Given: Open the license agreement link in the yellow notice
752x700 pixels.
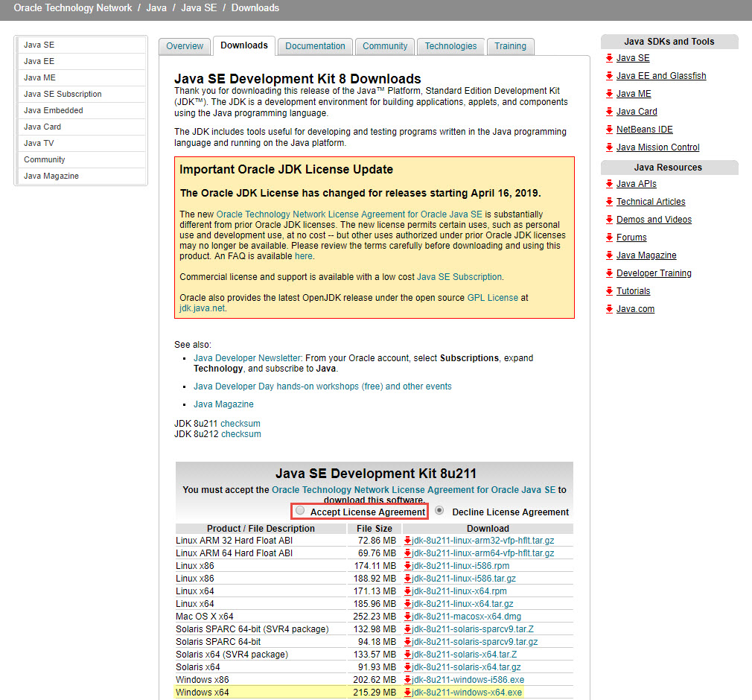Looking at the screenshot, I should (349, 214).
